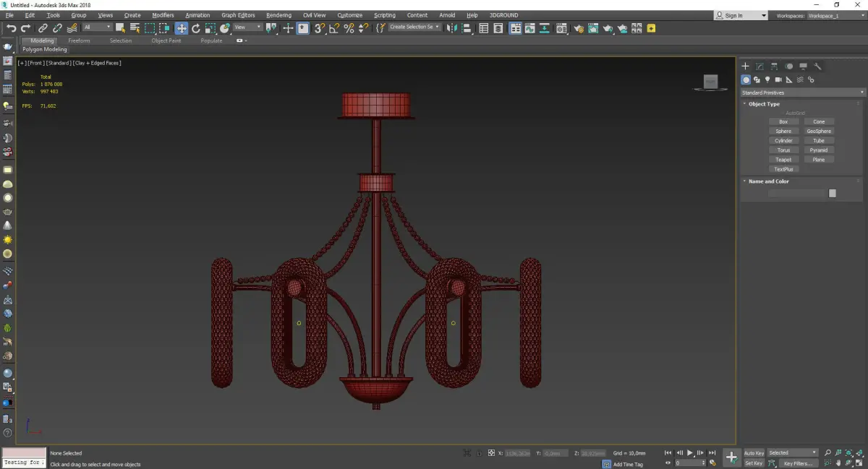Image resolution: width=868 pixels, height=469 pixels.
Task: Click the Undo arrow icon
Action: click(x=12, y=28)
